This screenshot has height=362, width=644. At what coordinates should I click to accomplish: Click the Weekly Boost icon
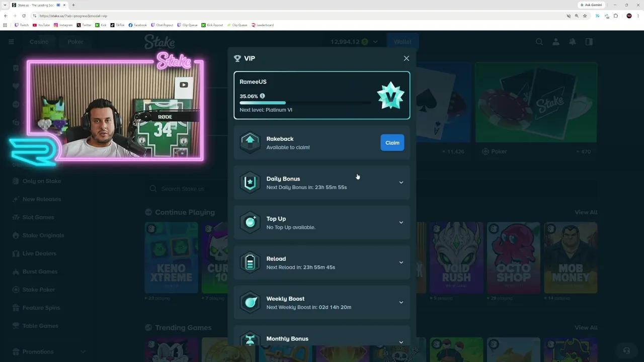pyautogui.click(x=250, y=303)
